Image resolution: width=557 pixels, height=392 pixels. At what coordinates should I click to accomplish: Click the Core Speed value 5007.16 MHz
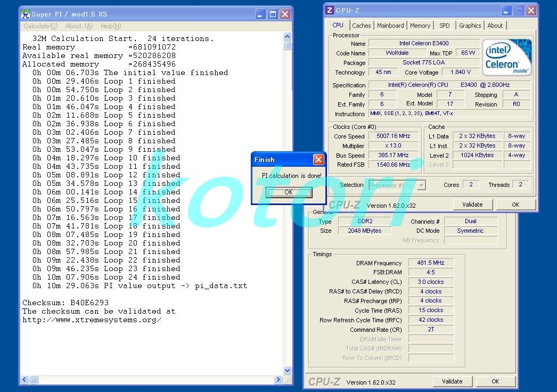click(x=393, y=136)
